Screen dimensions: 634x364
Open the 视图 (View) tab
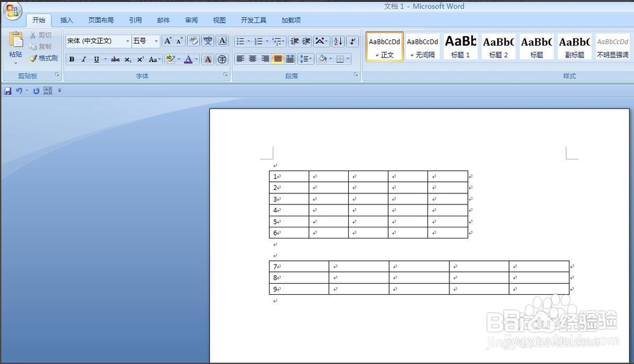(x=219, y=20)
